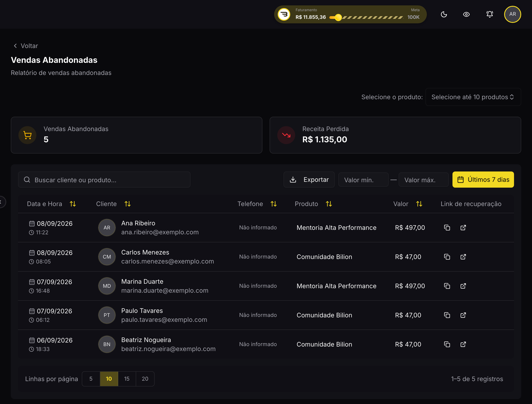Focus the Valor máx. field
The image size is (532, 404).
(x=423, y=180)
